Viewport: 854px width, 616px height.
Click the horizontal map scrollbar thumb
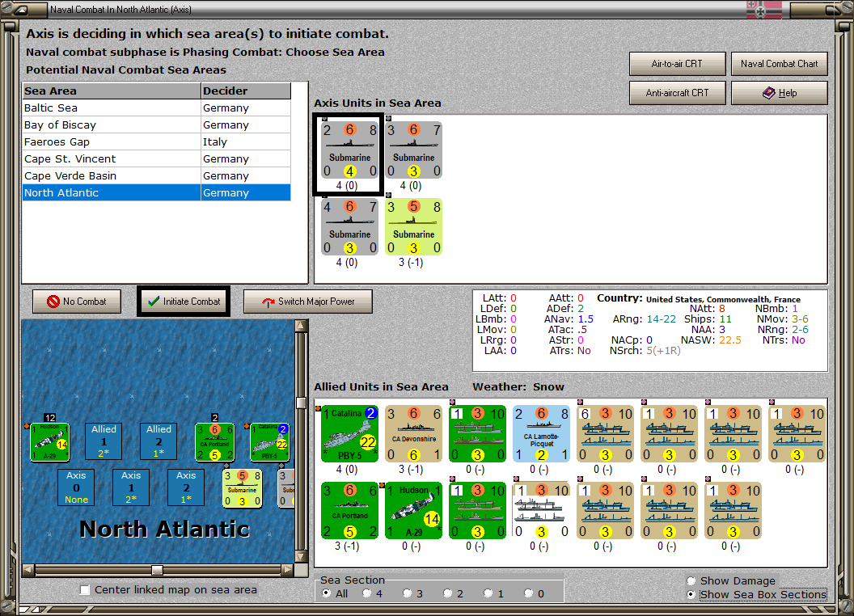158,570
